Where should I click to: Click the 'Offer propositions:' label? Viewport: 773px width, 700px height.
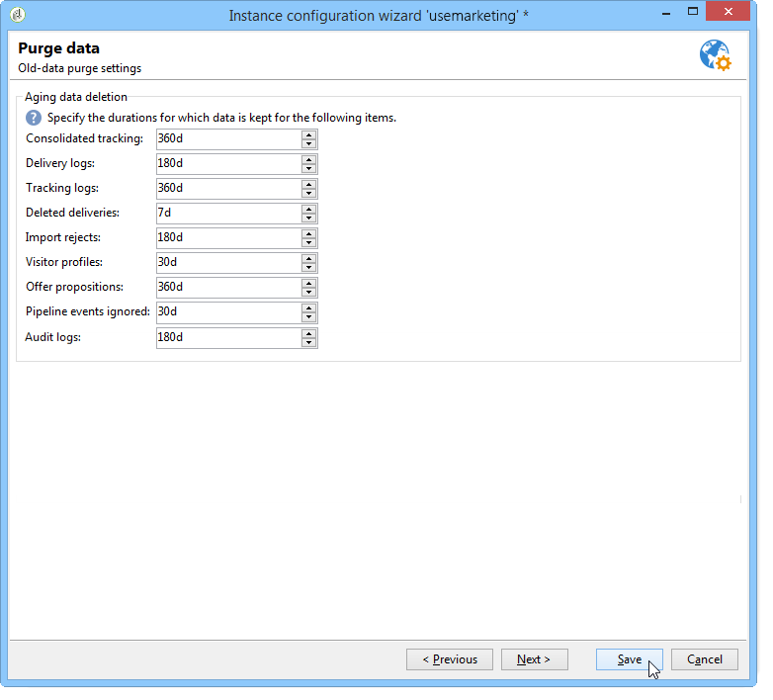click(74, 287)
